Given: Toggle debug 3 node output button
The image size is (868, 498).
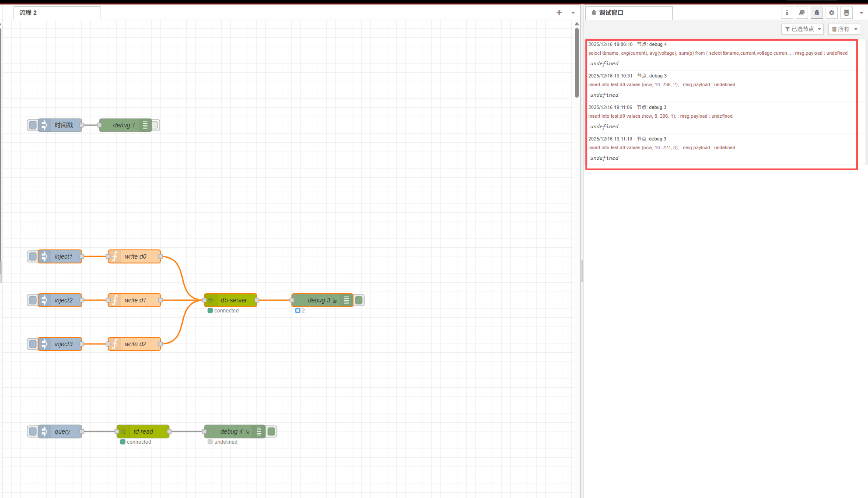Looking at the screenshot, I should [359, 300].
